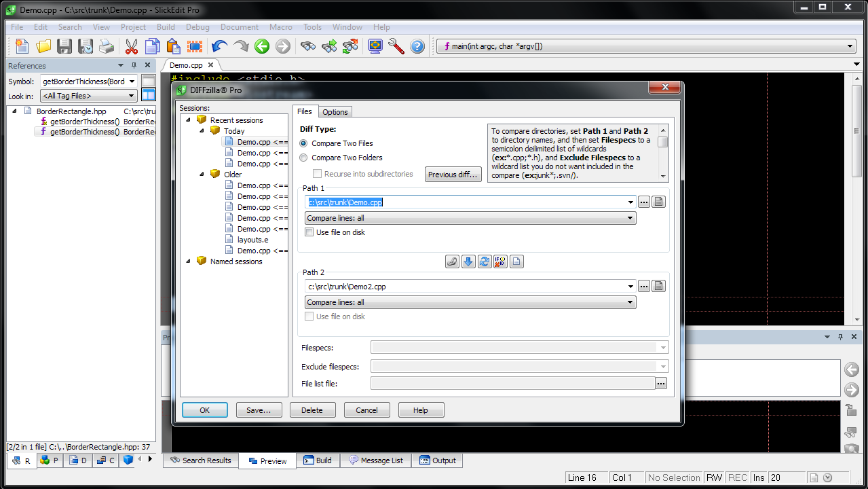Click the blue down-arrow copy path icon
This screenshot has height=489, width=868.
click(468, 261)
